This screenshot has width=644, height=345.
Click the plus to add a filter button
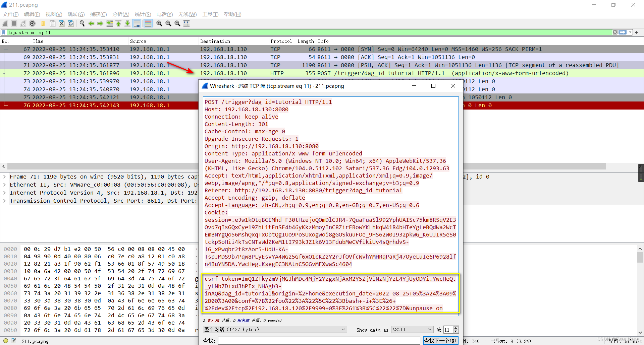tap(636, 32)
